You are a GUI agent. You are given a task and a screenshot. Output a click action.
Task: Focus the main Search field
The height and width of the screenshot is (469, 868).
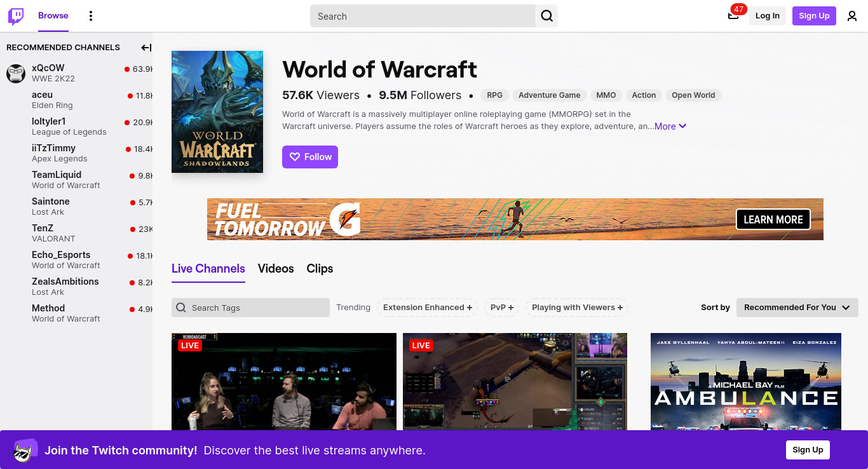pyautogui.click(x=423, y=16)
